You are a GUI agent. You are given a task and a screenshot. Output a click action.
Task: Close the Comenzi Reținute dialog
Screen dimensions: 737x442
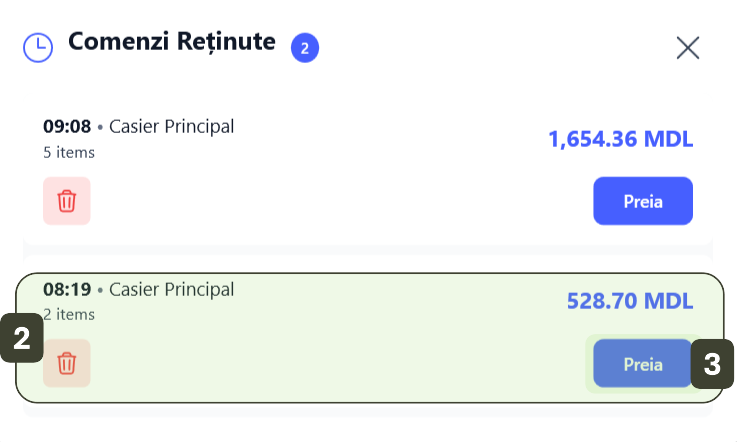pos(688,47)
